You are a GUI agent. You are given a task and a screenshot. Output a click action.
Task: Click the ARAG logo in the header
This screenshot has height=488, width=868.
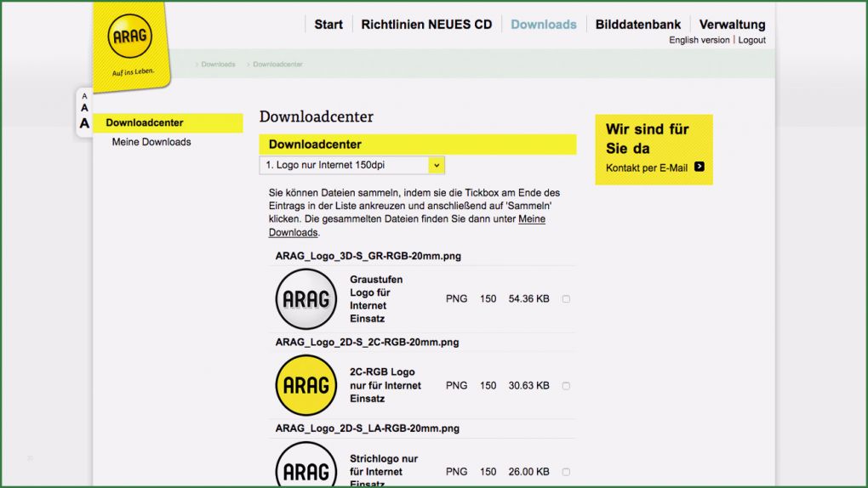[130, 37]
